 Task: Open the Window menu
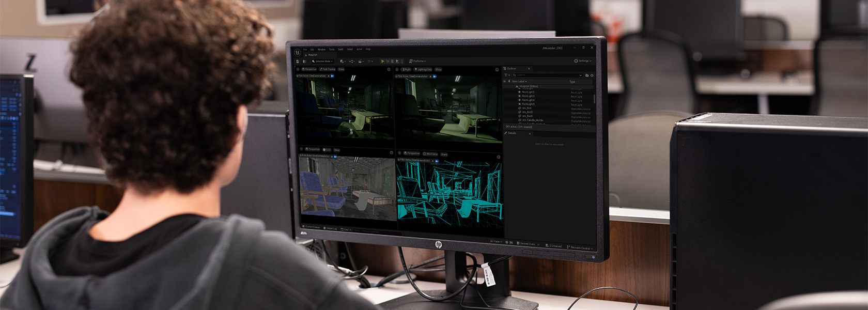pyautogui.click(x=321, y=50)
